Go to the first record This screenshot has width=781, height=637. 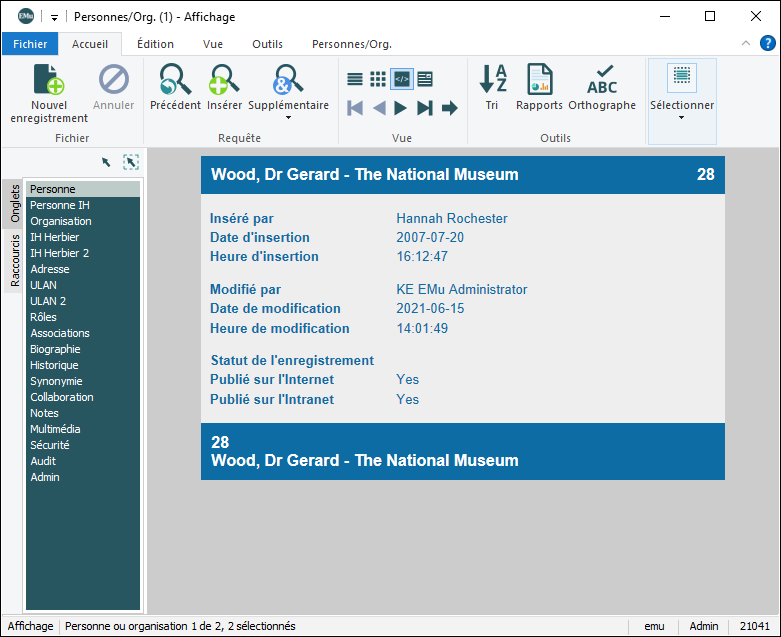click(x=355, y=108)
